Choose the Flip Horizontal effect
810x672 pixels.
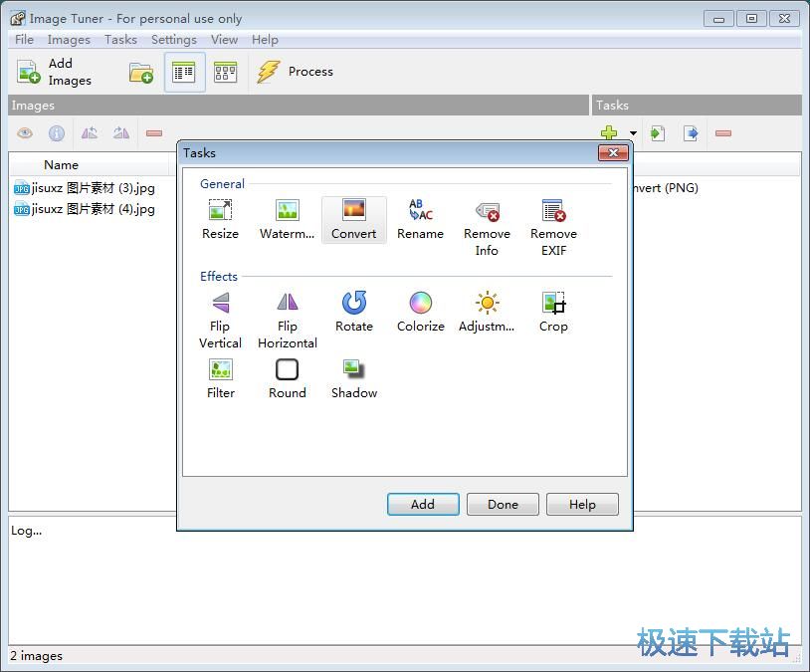coord(288,320)
